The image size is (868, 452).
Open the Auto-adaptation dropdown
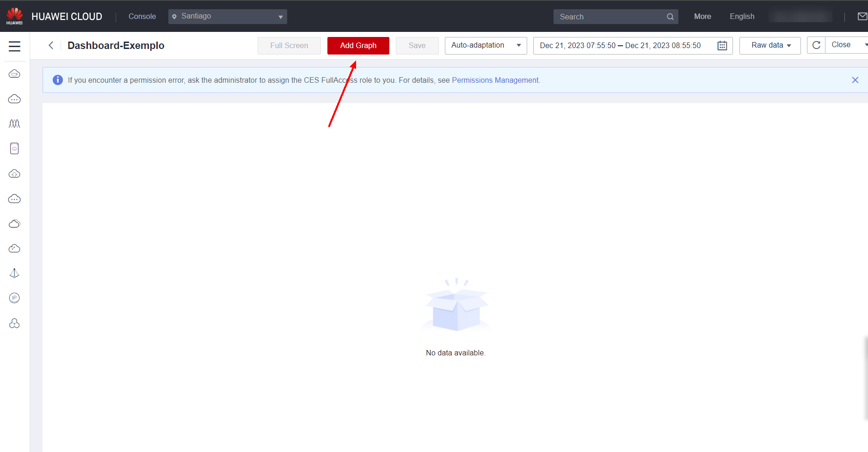(x=486, y=45)
